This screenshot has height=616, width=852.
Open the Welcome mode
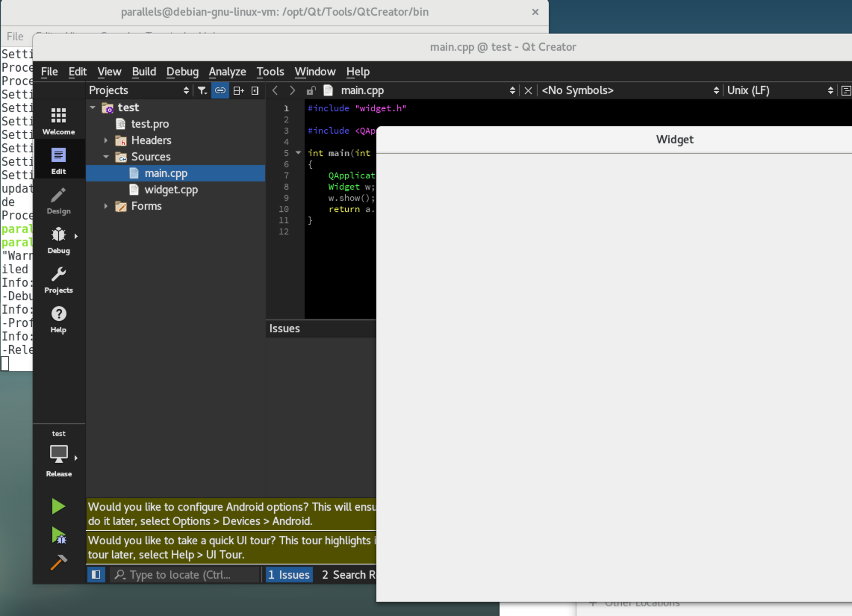coord(59,120)
